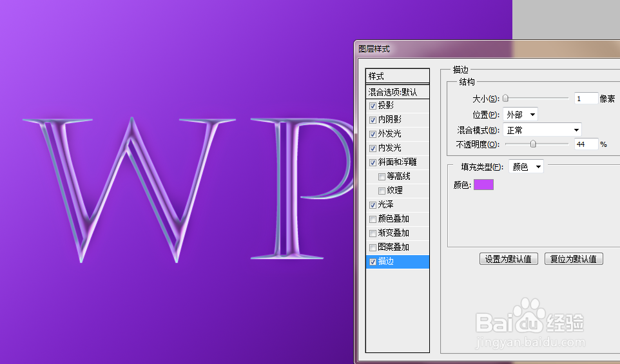Screen dimensions: 620x364
Task: Toggle the 斜面和浮雕 bevel checkbox
Action: (x=373, y=162)
